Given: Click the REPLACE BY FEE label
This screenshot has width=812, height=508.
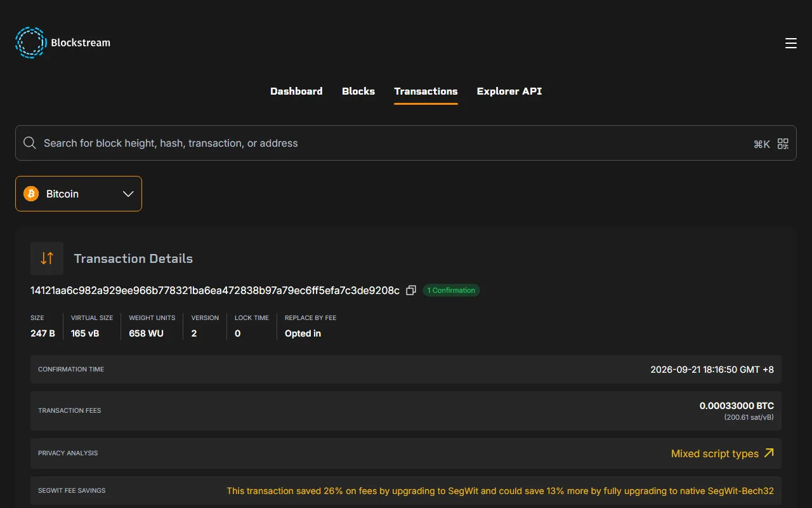Looking at the screenshot, I should [310, 317].
